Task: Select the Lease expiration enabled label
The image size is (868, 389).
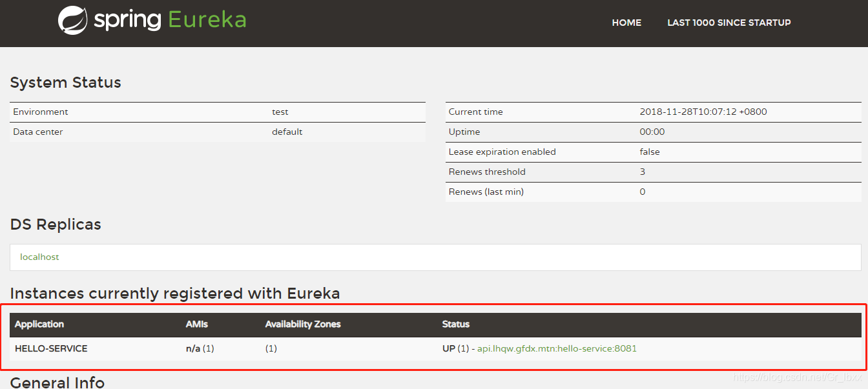Action: pos(502,152)
